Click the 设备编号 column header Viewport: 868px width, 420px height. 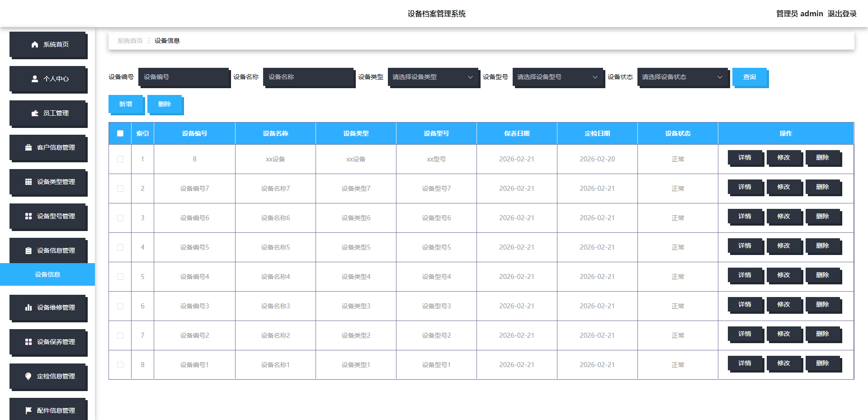coord(195,133)
